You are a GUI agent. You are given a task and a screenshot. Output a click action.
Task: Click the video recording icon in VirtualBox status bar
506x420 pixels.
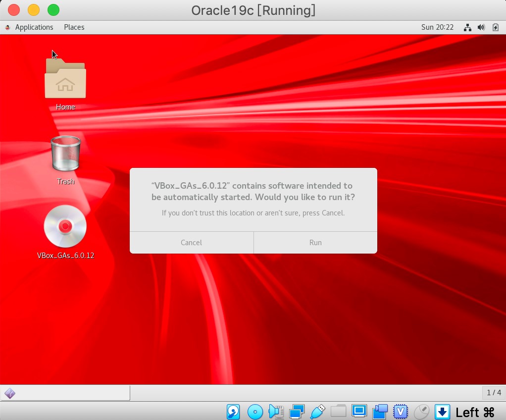coord(380,412)
